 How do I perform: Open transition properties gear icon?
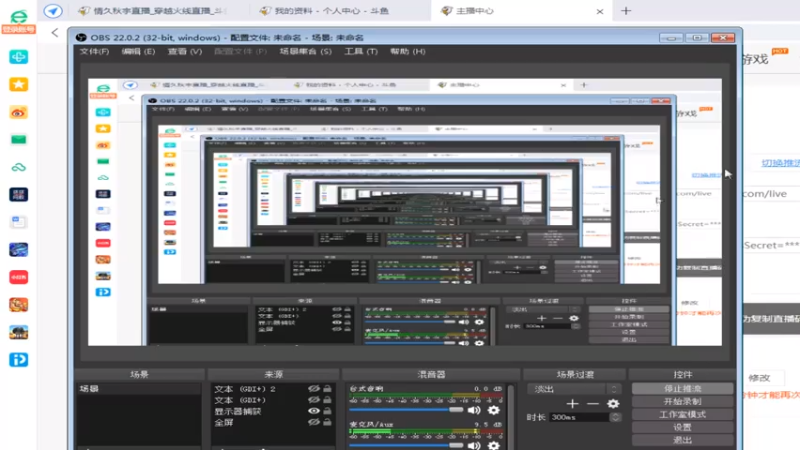coord(613,404)
